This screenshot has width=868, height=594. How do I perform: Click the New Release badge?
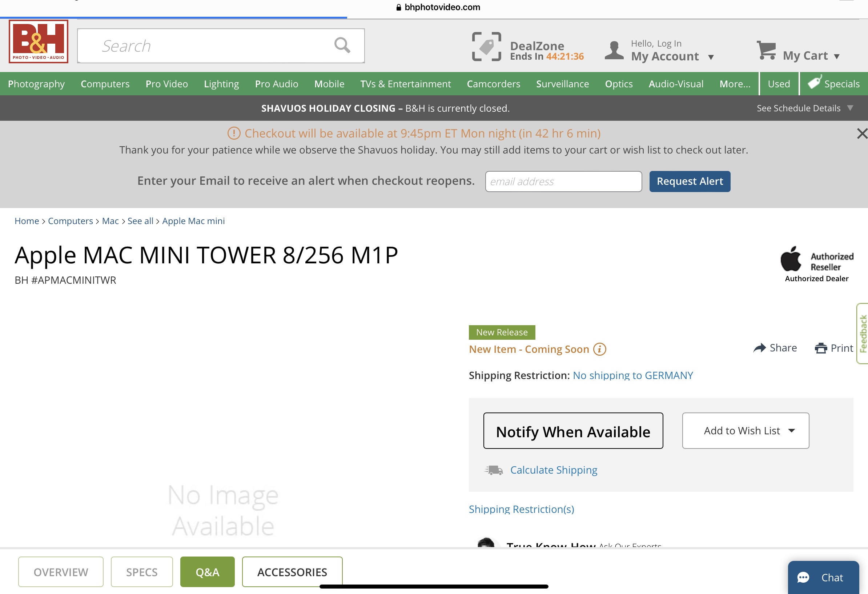pos(502,332)
